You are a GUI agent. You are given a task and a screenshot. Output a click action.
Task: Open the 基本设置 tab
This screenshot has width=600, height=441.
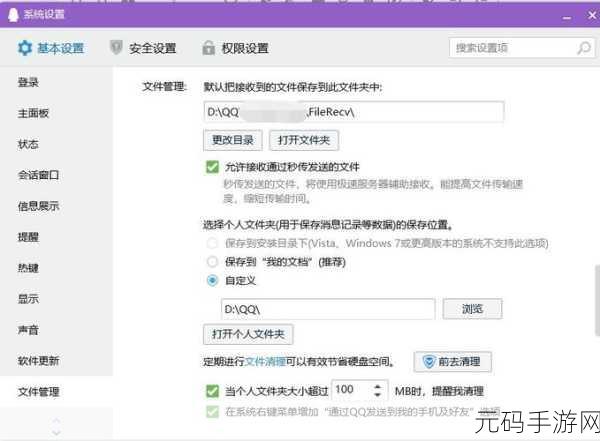tap(51, 48)
